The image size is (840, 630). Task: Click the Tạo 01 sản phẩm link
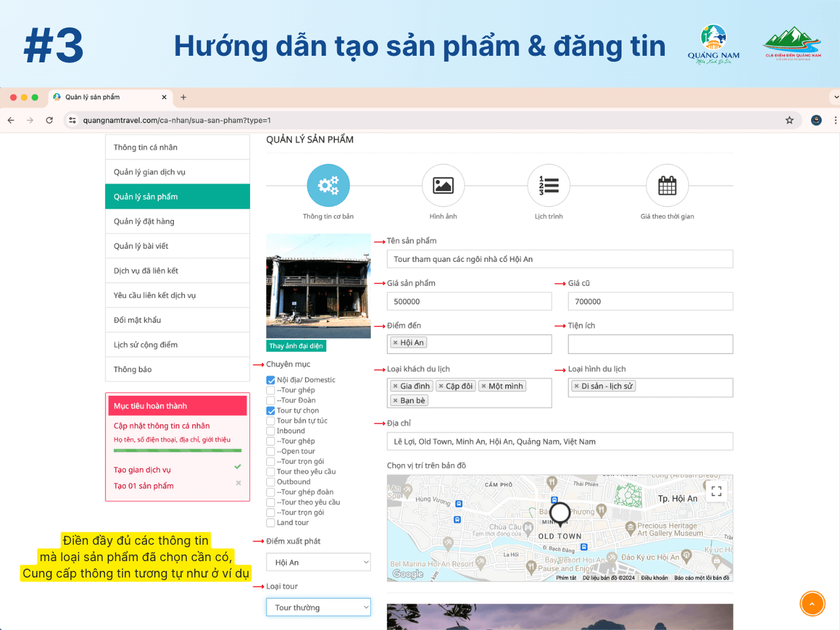tap(144, 486)
